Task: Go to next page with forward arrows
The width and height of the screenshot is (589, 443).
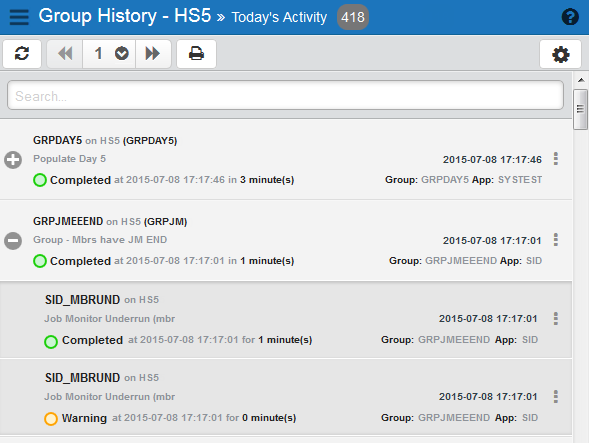Action: pos(153,54)
